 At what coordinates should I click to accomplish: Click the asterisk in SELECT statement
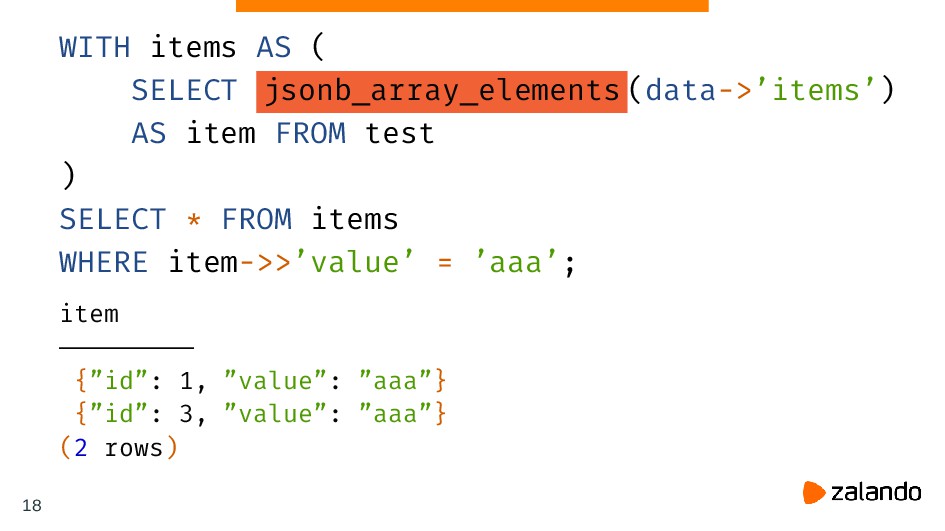[x=193, y=219]
